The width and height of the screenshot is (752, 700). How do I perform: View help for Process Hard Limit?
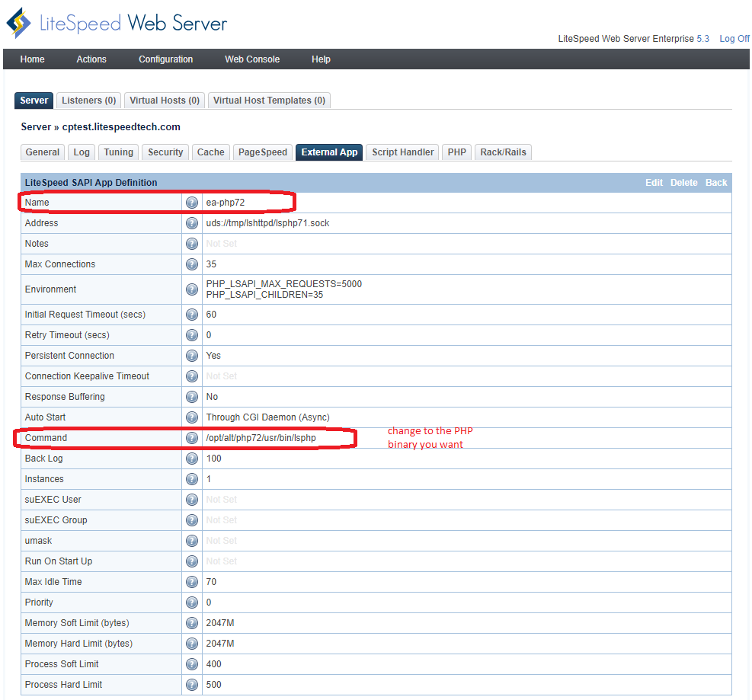tap(192, 685)
